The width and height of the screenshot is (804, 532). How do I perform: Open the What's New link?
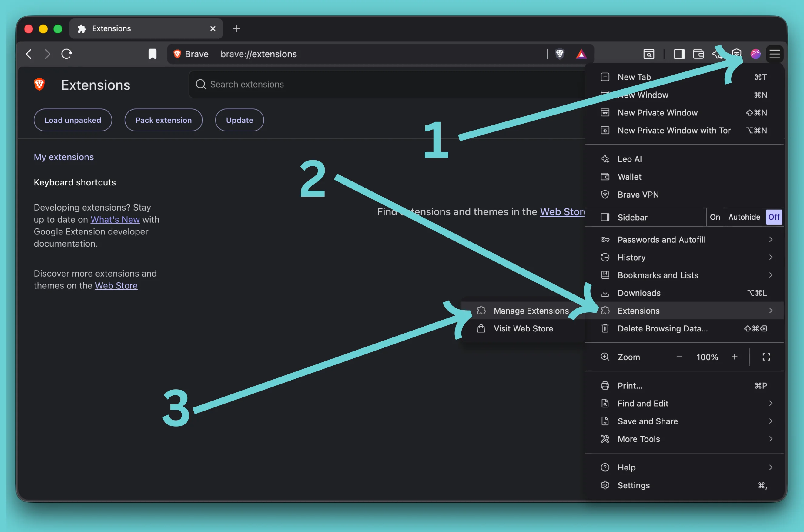[115, 220]
